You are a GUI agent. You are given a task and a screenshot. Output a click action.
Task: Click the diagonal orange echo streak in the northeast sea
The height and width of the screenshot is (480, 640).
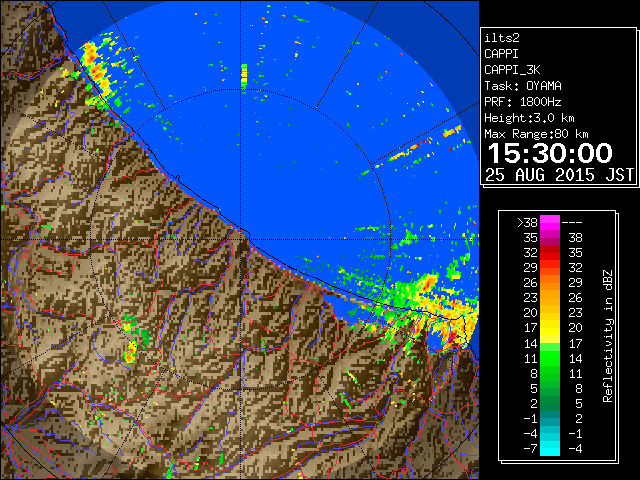412,147
